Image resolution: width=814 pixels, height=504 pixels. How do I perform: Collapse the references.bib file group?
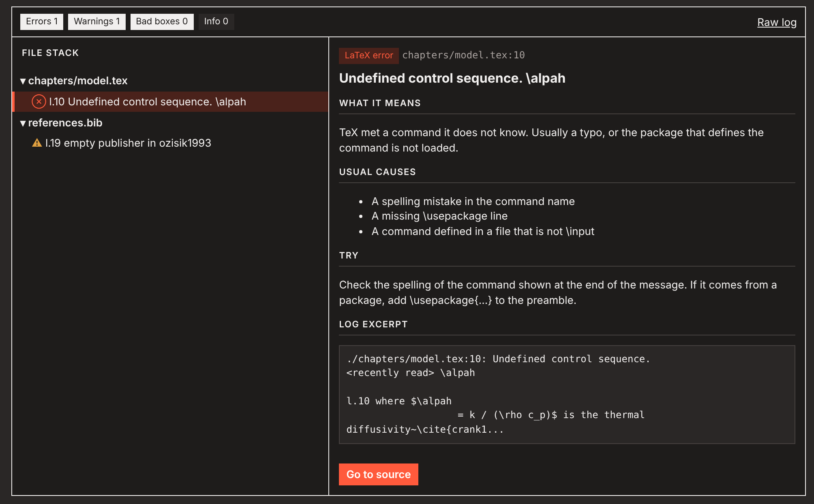[62, 123]
